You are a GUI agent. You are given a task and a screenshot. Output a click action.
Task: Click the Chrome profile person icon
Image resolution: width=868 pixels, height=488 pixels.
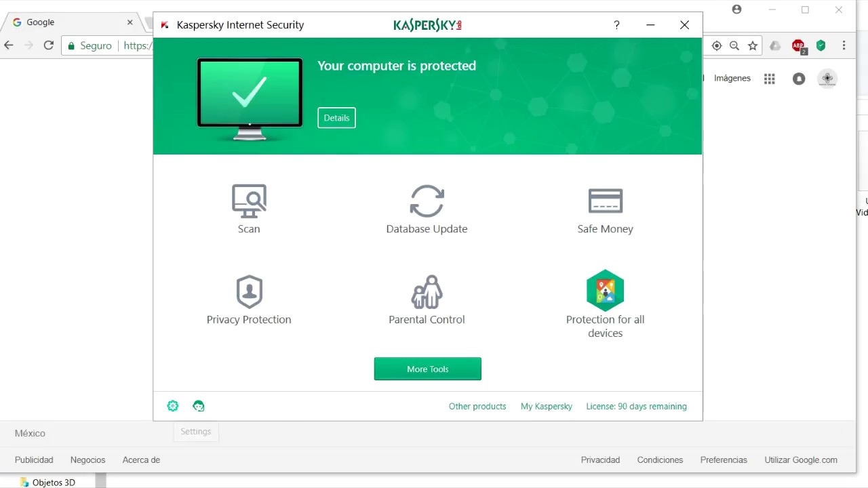[x=737, y=9]
